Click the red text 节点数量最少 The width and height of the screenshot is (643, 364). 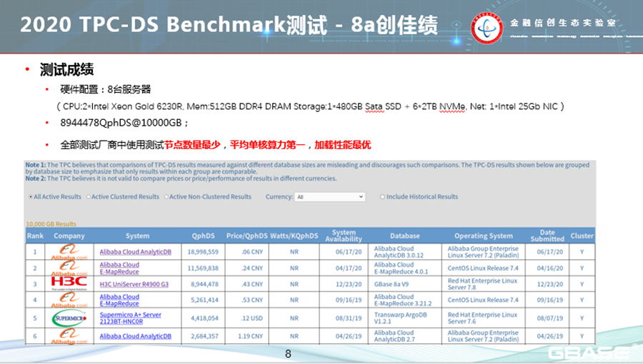click(x=192, y=145)
